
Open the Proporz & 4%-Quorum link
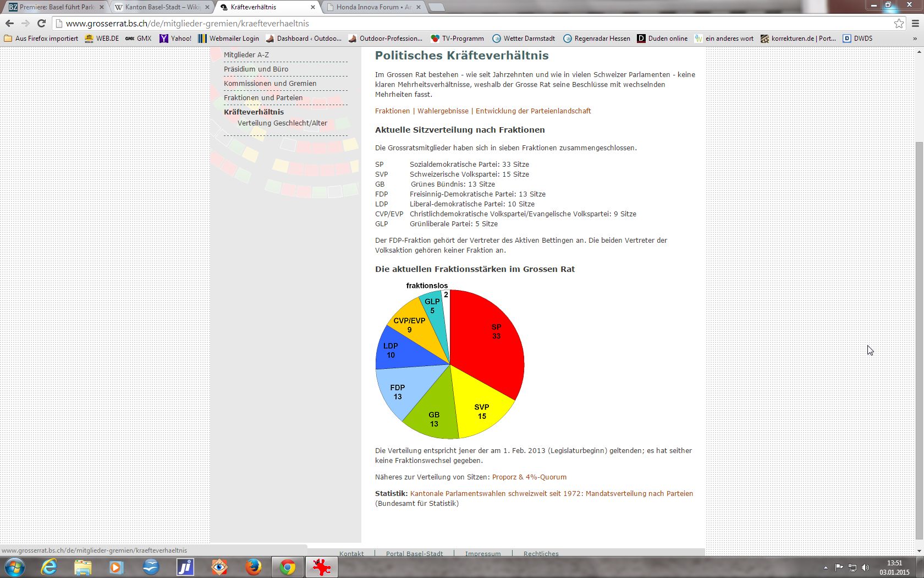(529, 477)
